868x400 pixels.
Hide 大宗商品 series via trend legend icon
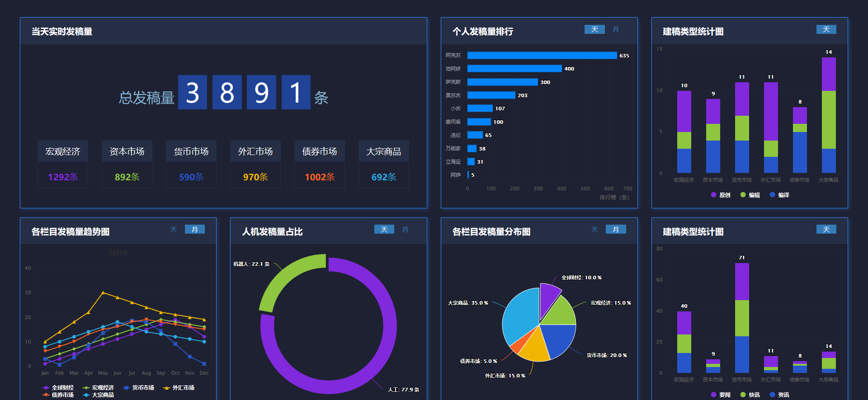(86, 395)
